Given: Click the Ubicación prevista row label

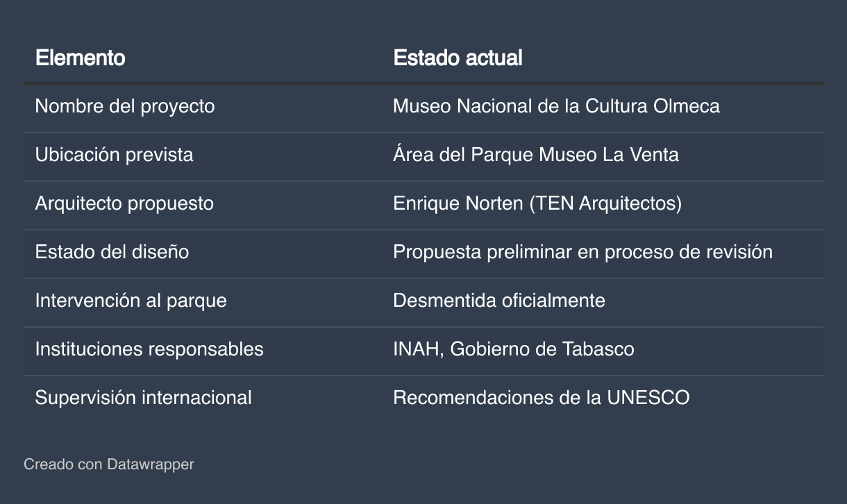Looking at the screenshot, I should pyautogui.click(x=114, y=155).
